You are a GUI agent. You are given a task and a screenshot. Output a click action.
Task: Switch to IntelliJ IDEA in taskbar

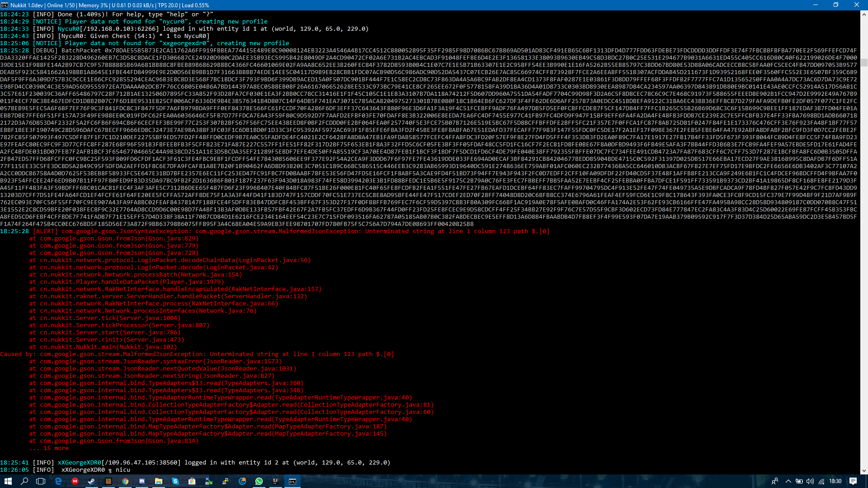pos(276,481)
